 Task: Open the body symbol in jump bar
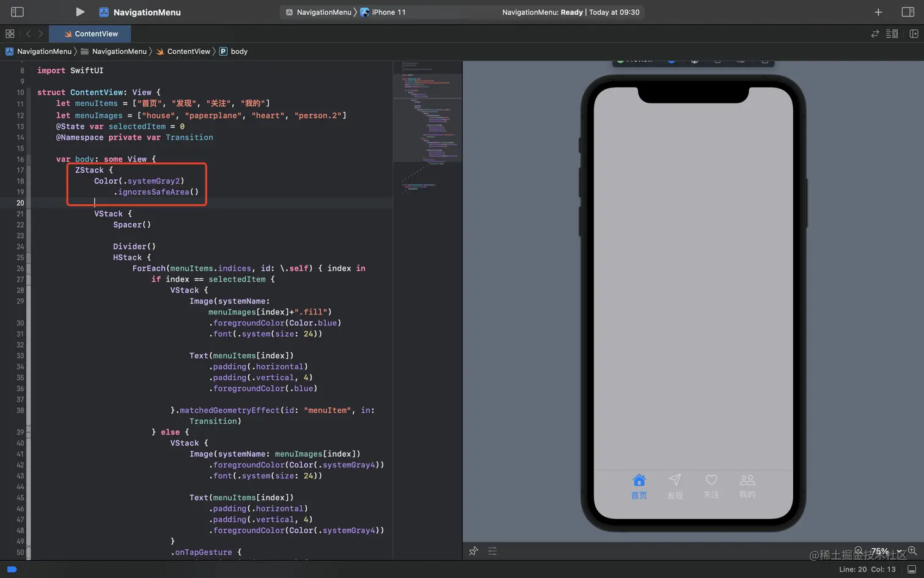(233, 51)
